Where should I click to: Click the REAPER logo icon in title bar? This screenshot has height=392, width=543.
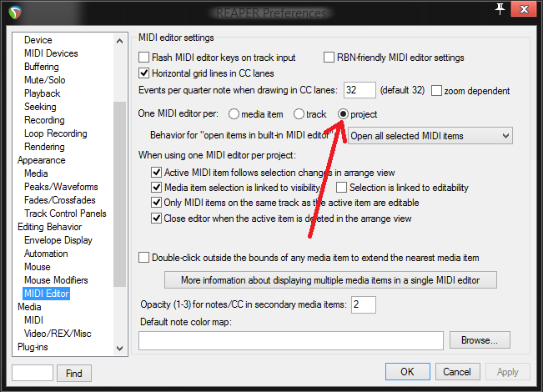click(15, 13)
